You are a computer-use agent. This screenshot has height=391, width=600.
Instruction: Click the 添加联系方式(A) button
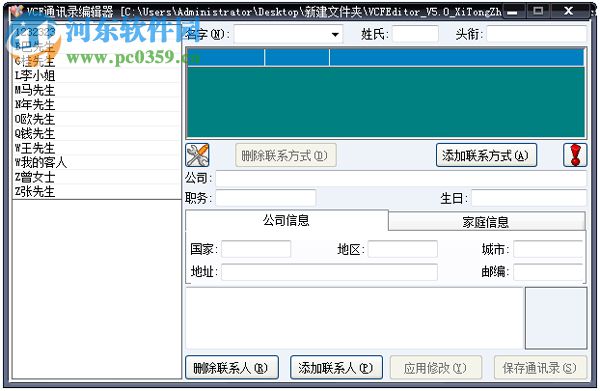click(486, 155)
